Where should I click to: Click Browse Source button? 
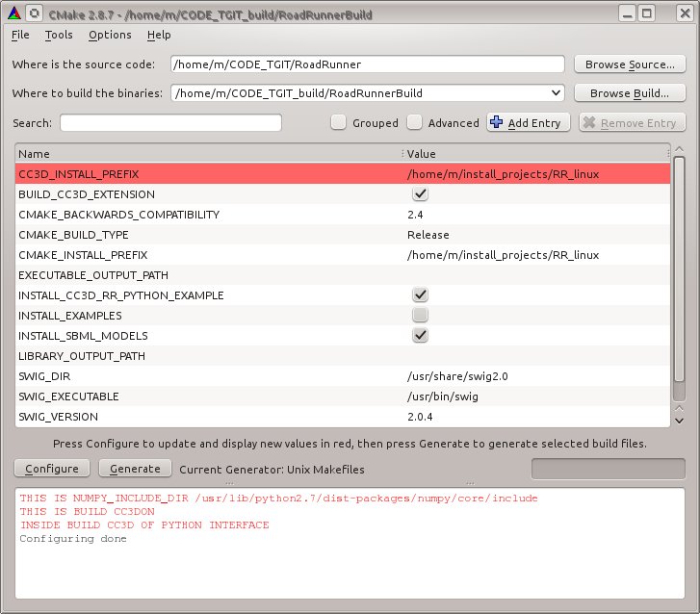coord(630,64)
